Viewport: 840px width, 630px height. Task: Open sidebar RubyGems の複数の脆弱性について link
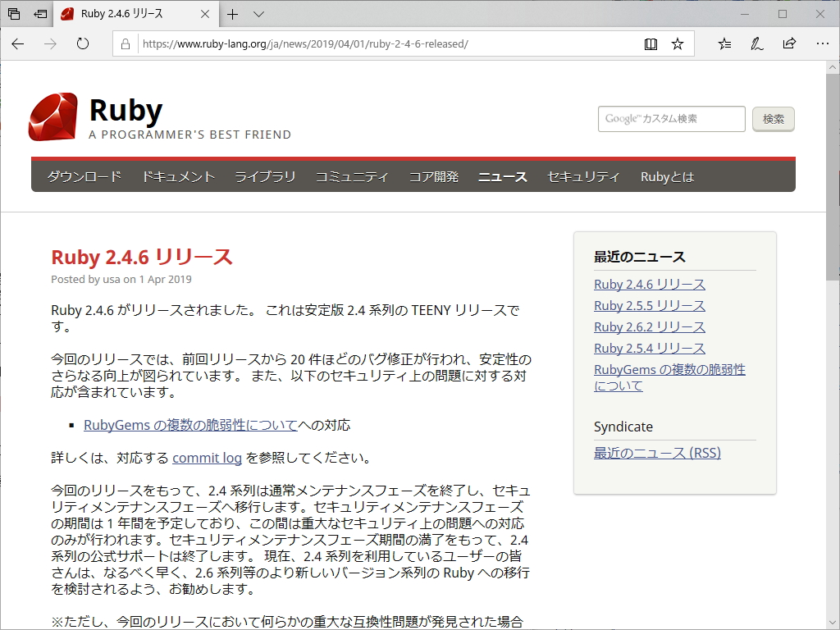(669, 377)
